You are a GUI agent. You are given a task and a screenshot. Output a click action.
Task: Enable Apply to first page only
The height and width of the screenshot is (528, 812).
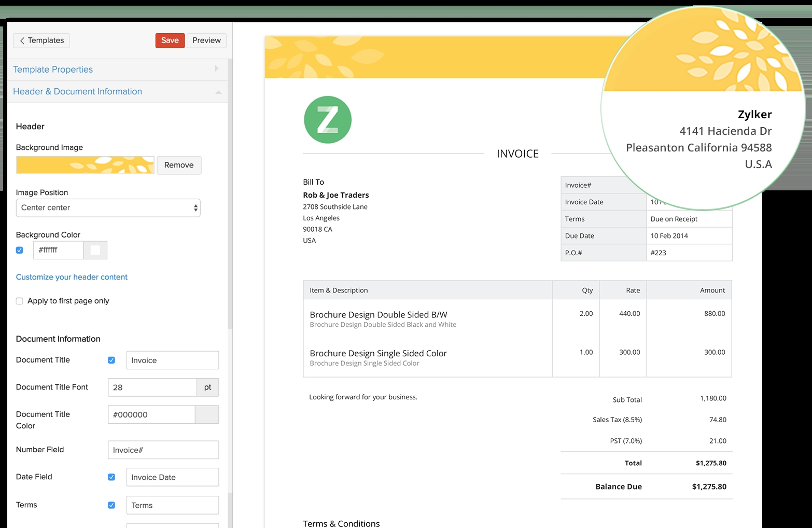tap(19, 301)
